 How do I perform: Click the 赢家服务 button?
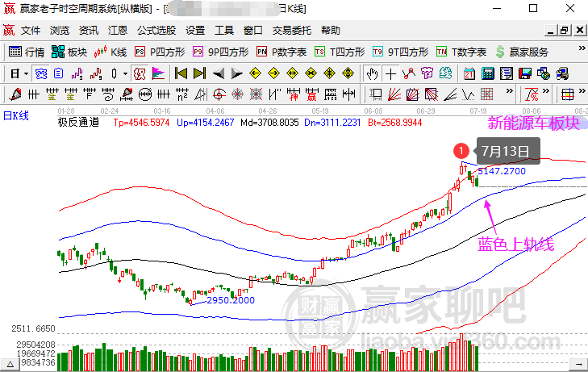tap(522, 52)
